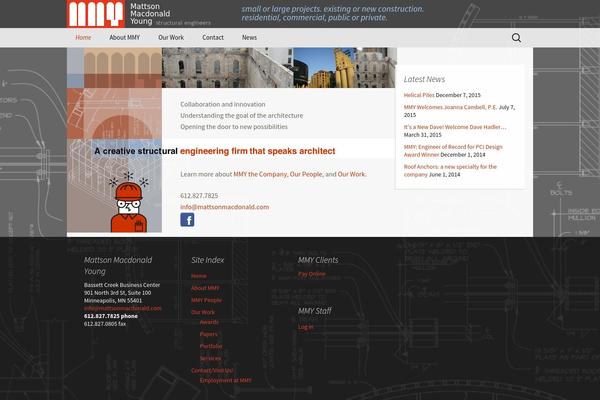600x400 pixels.
Task: Open the Helical Piles news article
Action: tap(419, 95)
